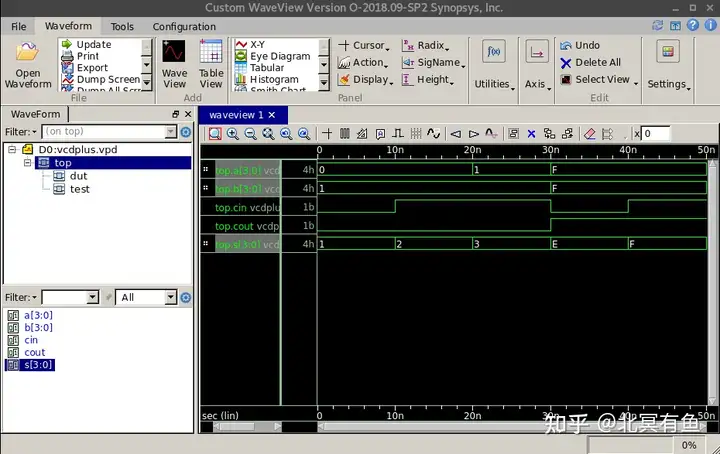Select the cout signal in the list
Image resolution: width=720 pixels, height=454 pixels.
point(34,352)
